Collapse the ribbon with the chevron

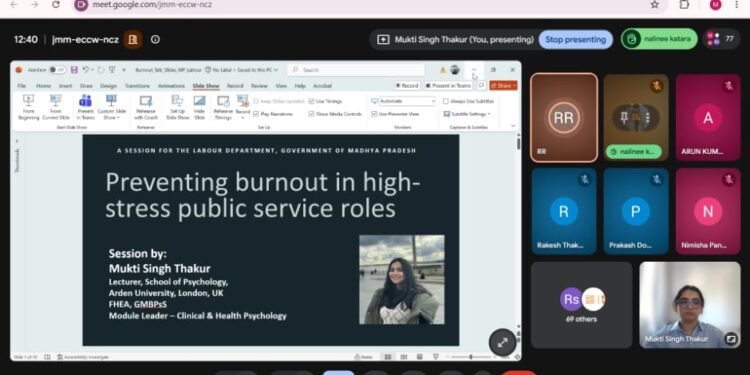point(513,126)
